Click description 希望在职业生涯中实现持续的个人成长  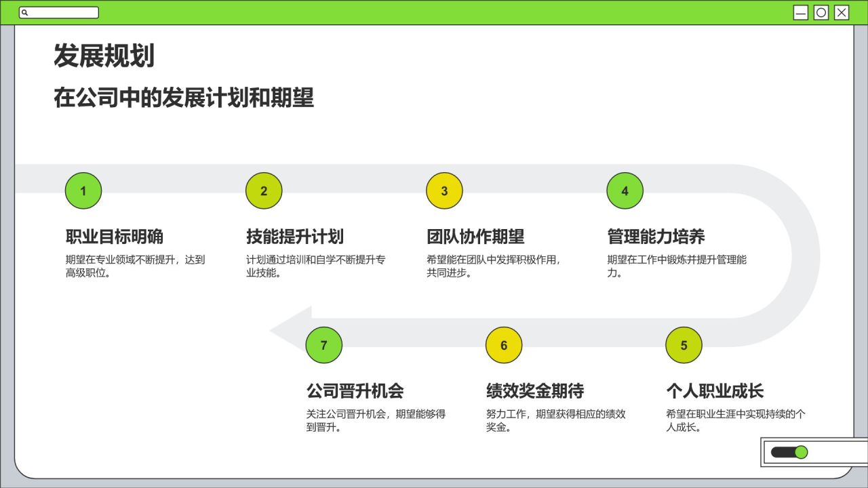point(736,420)
